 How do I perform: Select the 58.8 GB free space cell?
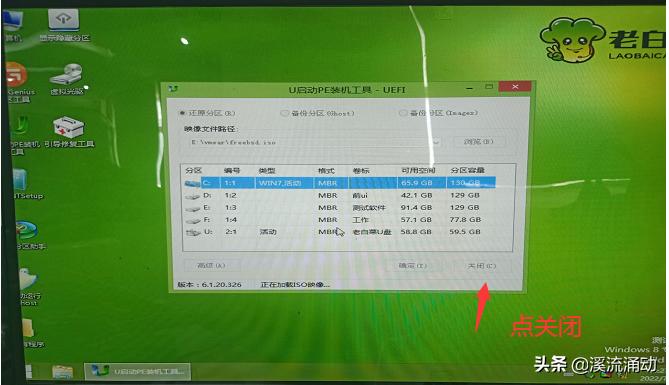(416, 232)
